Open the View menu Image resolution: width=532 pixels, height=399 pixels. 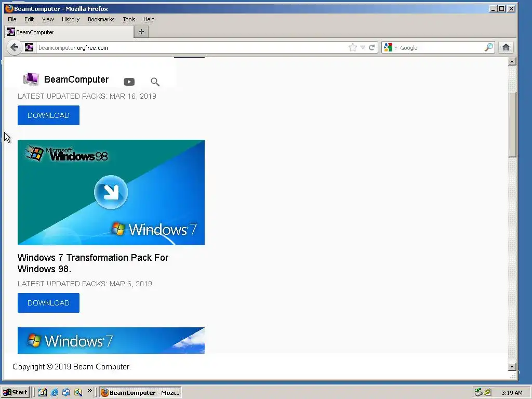[48, 19]
